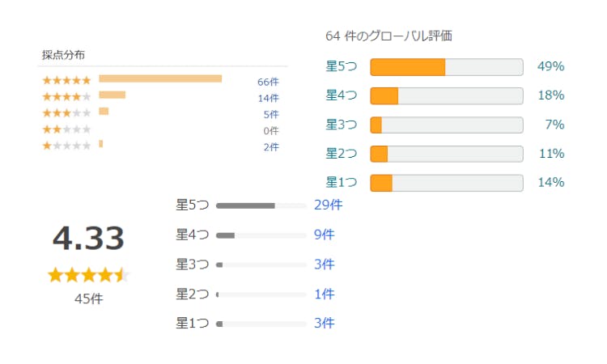
Task: Click the one-star rating icons row
Action: point(66,146)
